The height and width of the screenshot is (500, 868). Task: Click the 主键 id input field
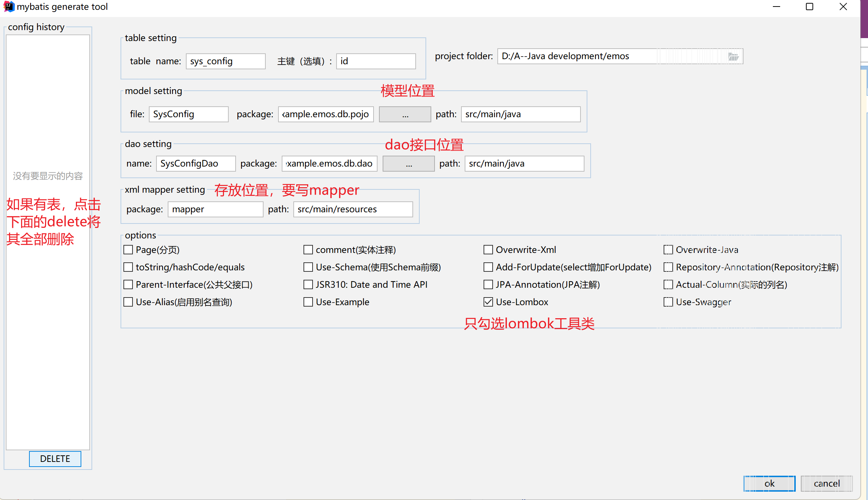point(376,61)
